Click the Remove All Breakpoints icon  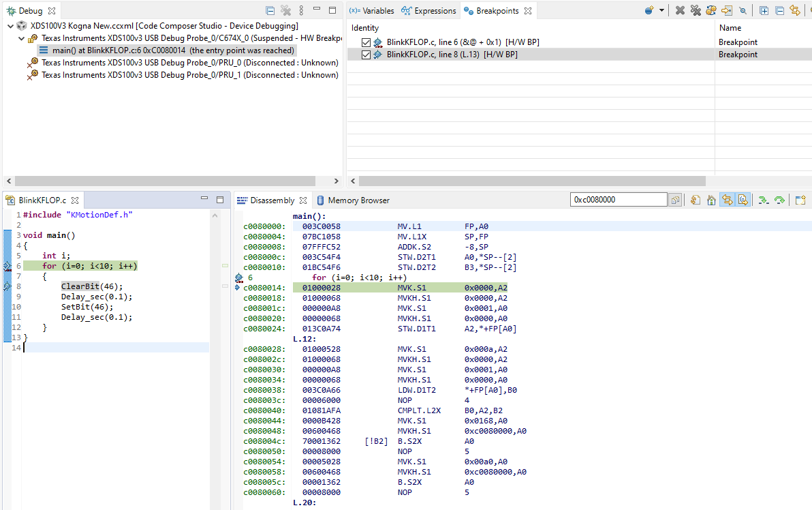696,11
